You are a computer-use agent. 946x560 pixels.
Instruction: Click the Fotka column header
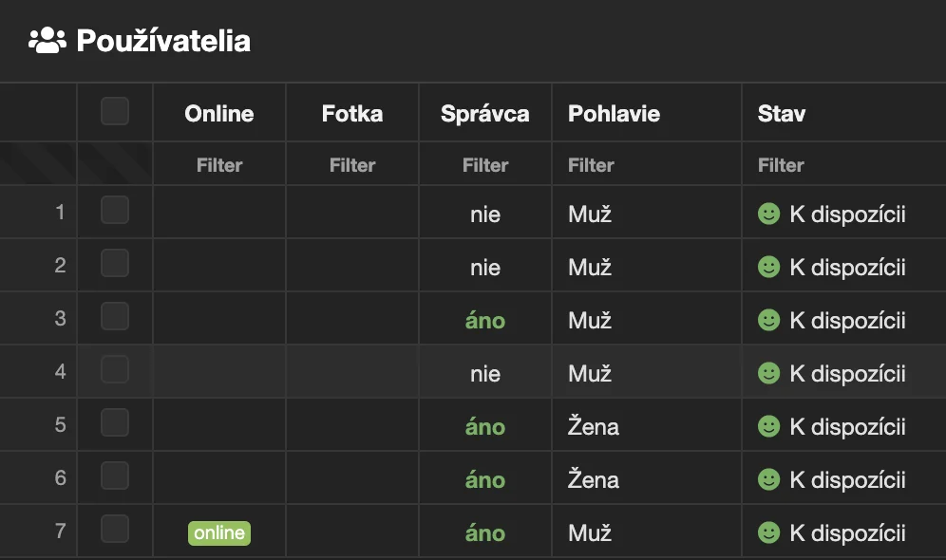[x=352, y=114]
